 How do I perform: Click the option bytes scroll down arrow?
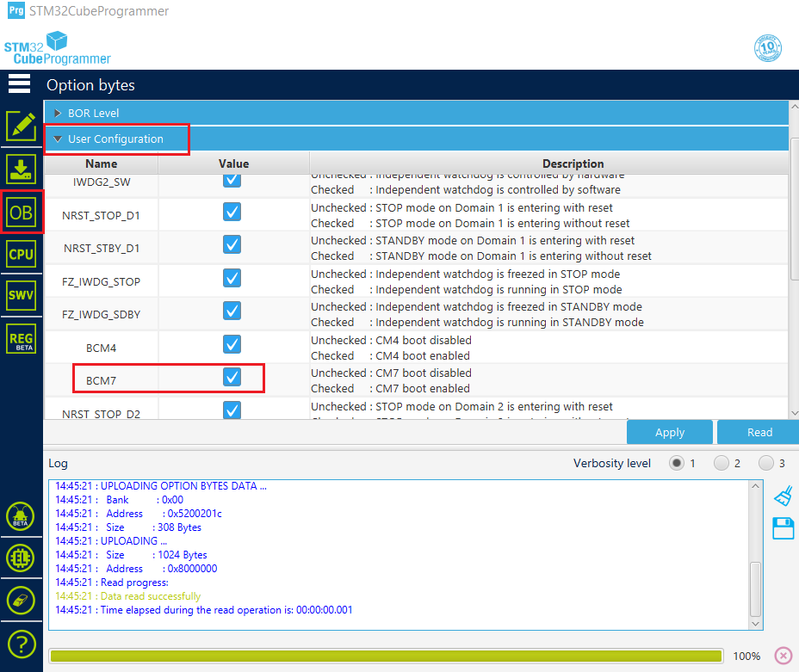tap(795, 413)
